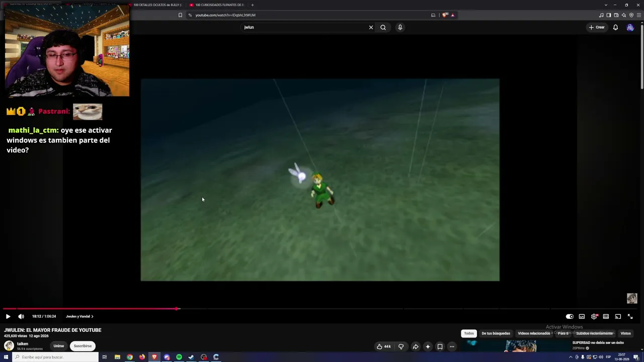This screenshot has height=362, width=644.
Task: Click the Unirse membership button
Action: coord(59,346)
